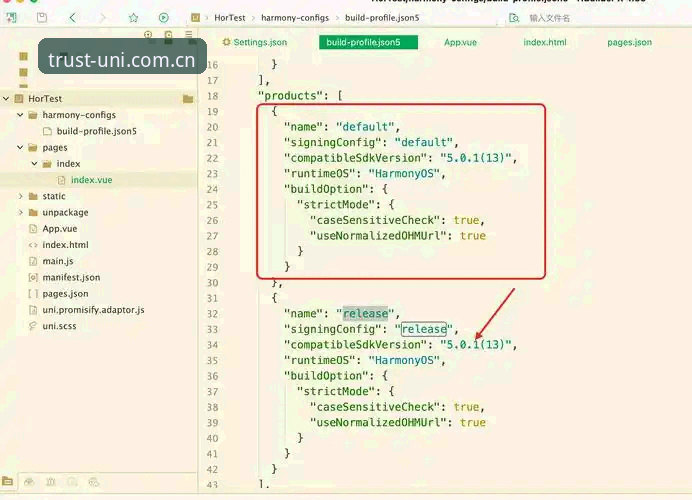The image size is (692, 500).
Task: Click the gear icon on Settings.json tab
Action: point(226,42)
